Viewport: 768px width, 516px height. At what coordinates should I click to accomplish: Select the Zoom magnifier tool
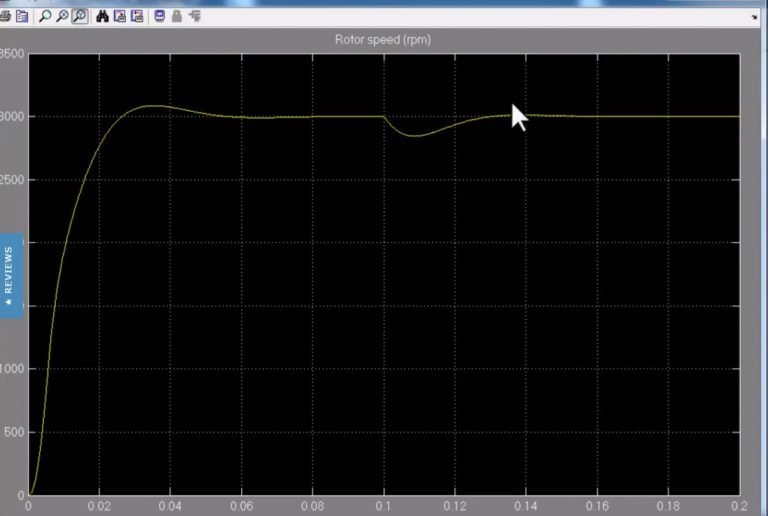(x=45, y=17)
